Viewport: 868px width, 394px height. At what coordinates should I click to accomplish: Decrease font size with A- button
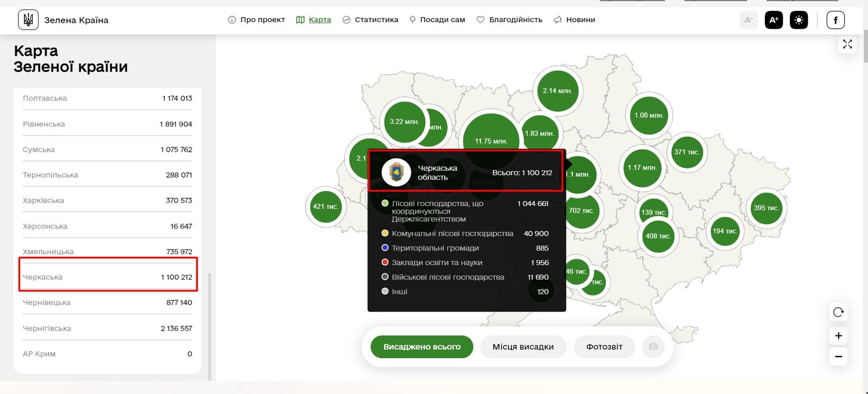pyautogui.click(x=749, y=20)
